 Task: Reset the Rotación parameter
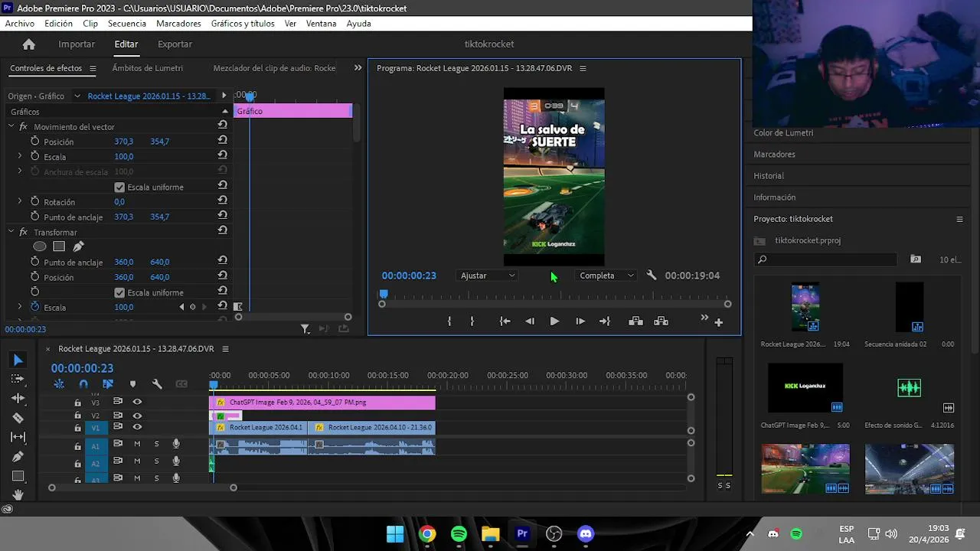coord(222,201)
